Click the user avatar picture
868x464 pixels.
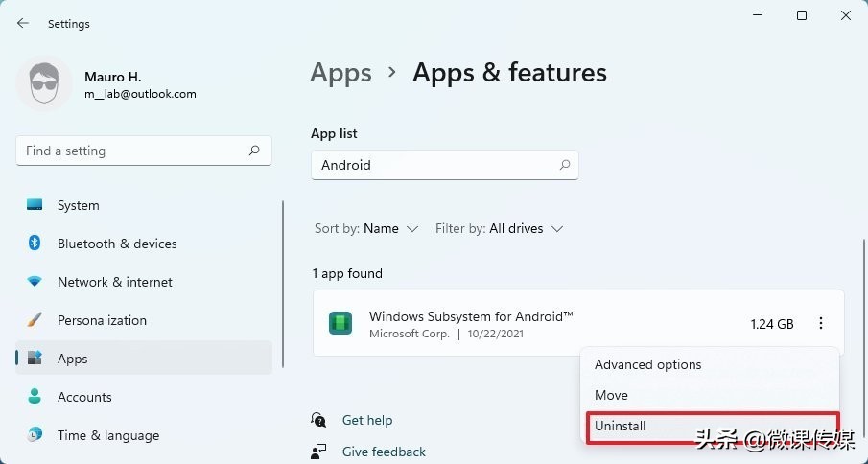point(44,83)
